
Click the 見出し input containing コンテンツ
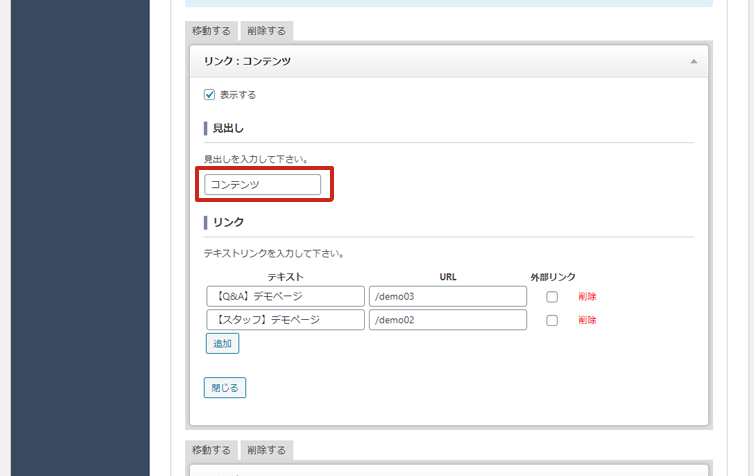[262, 185]
